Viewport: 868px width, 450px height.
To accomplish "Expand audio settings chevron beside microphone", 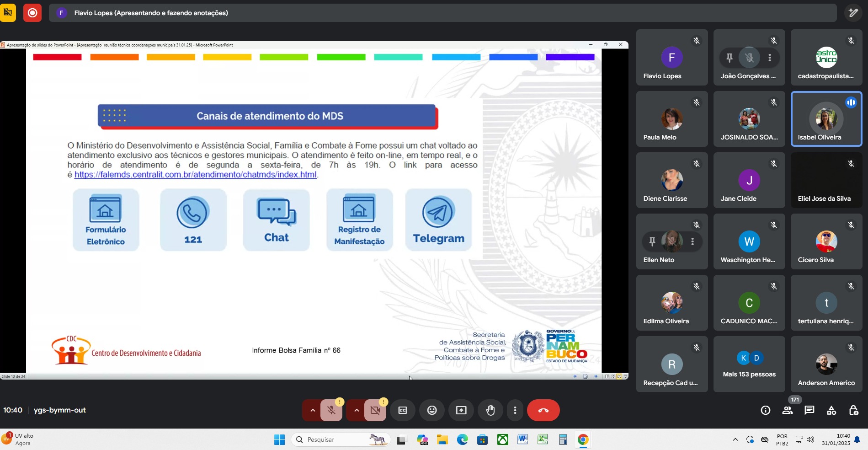I will coord(313,410).
